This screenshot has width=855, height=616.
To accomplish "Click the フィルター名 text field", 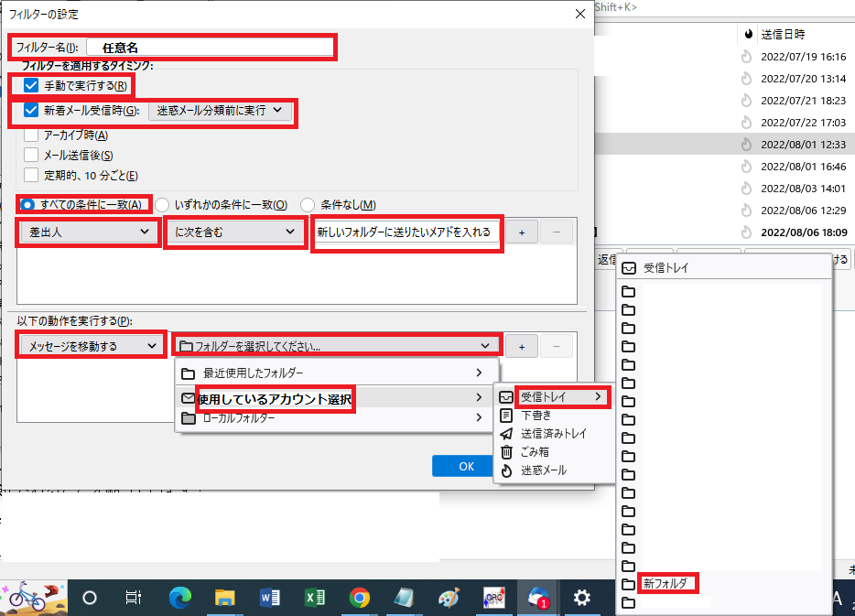I will pyautogui.click(x=210, y=48).
